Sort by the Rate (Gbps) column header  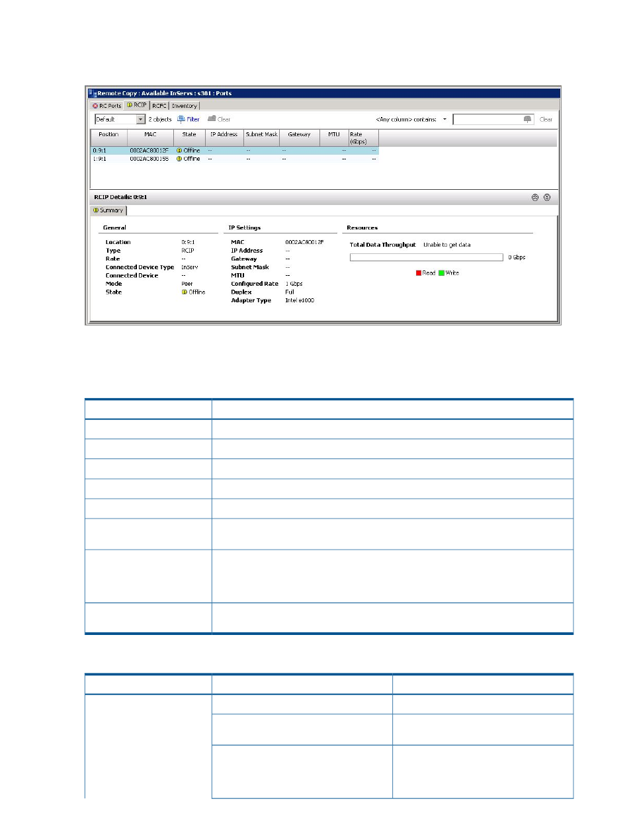(363, 138)
